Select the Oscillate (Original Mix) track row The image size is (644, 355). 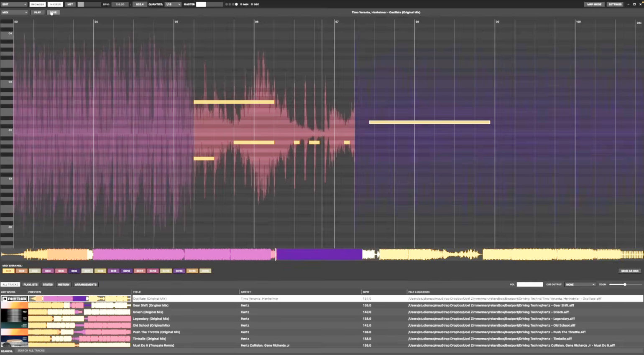coord(322,299)
